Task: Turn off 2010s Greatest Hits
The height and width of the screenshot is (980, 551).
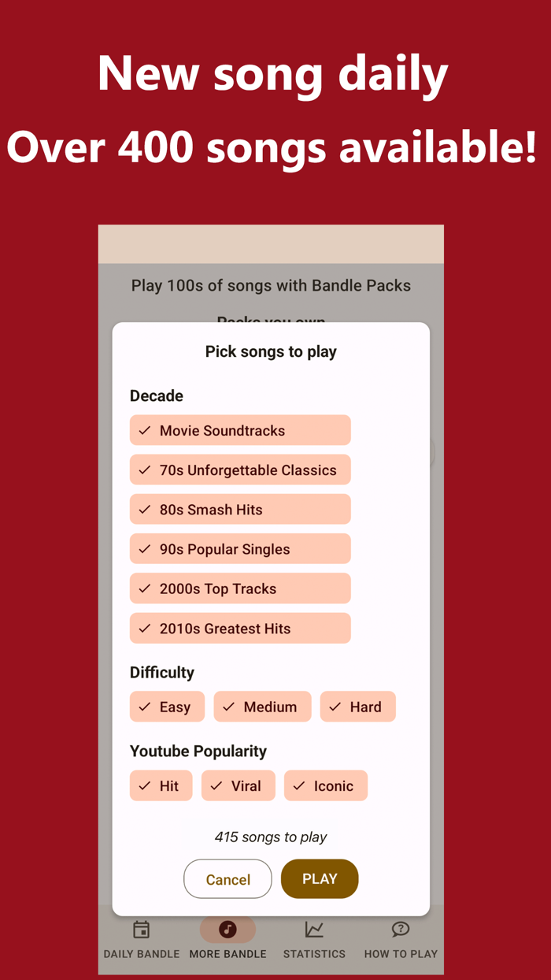Action: tap(239, 628)
